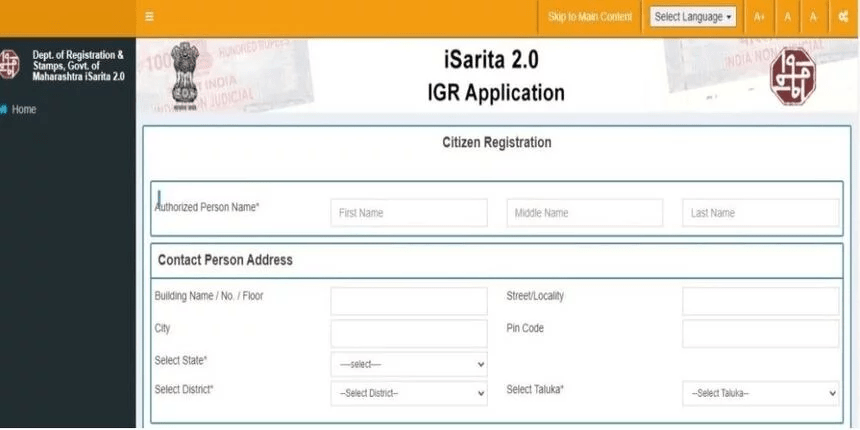The height and width of the screenshot is (430, 860).
Task: Decrease font size with A- button
Action: [x=814, y=17]
